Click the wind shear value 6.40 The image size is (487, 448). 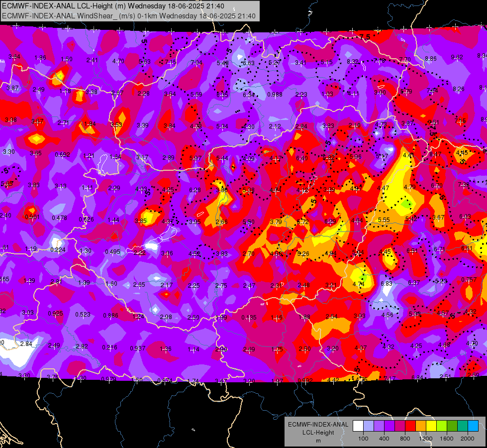(302, 158)
